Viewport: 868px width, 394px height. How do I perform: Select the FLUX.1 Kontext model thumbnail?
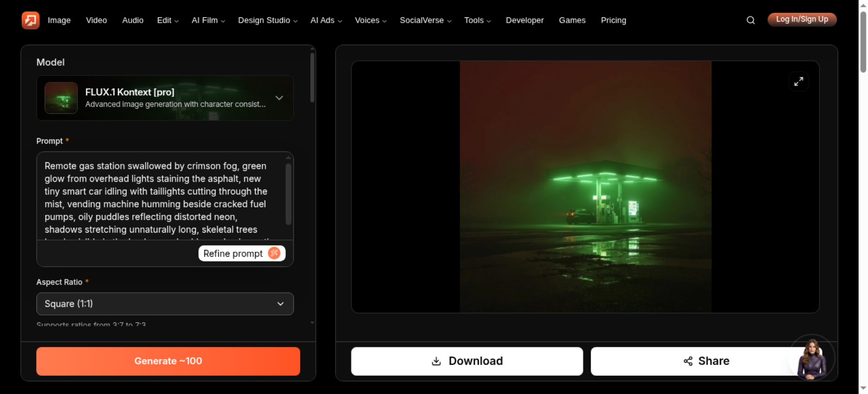(x=61, y=98)
